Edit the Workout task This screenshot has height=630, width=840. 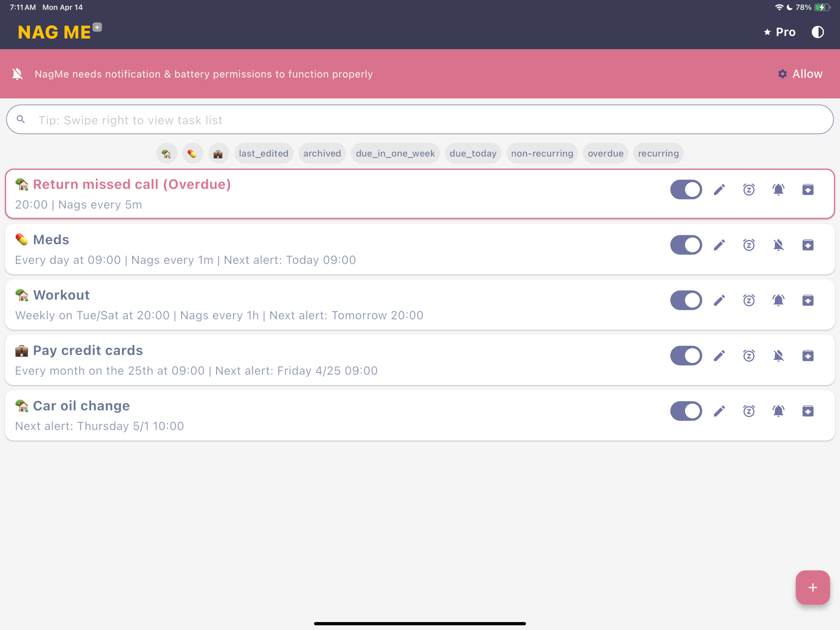[x=719, y=300]
